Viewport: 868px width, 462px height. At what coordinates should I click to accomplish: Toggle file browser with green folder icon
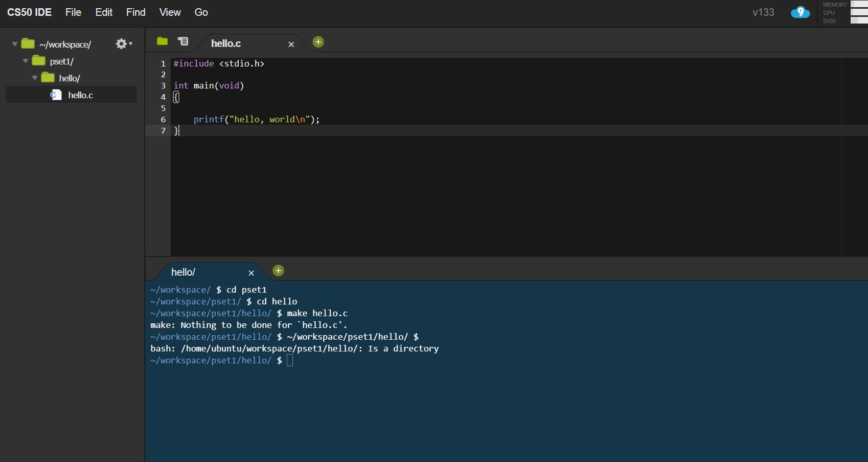coord(162,41)
